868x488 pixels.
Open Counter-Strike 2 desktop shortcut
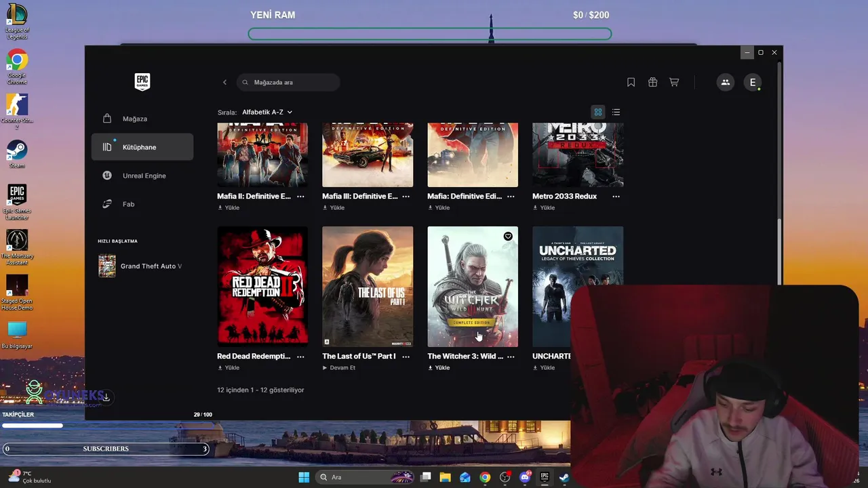coord(17,113)
